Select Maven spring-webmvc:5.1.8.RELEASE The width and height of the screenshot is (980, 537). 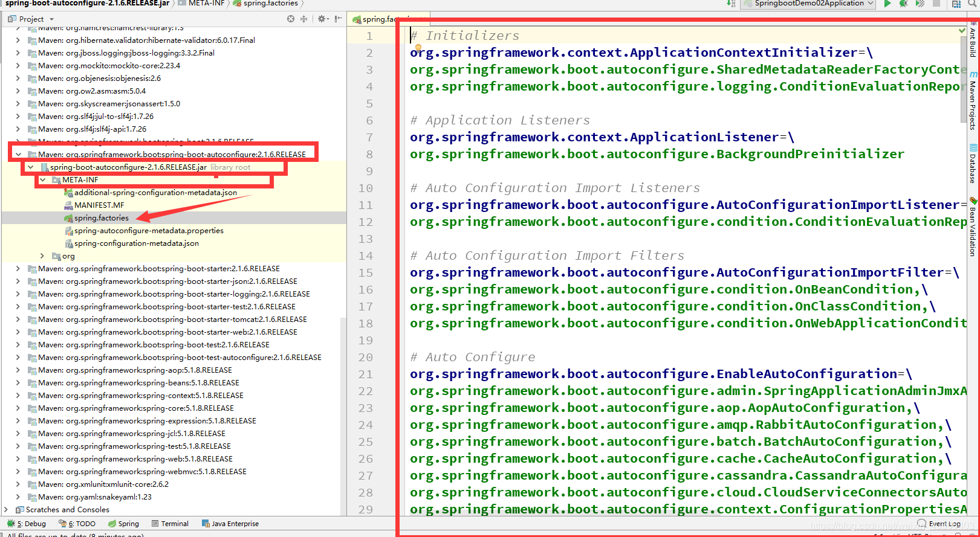tap(142, 472)
